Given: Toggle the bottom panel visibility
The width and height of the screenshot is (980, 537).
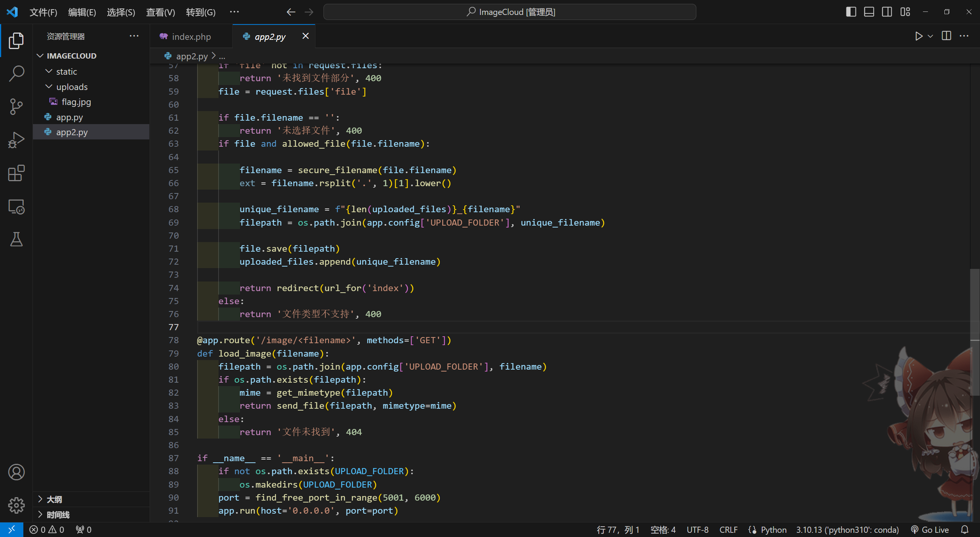Looking at the screenshot, I should [869, 12].
